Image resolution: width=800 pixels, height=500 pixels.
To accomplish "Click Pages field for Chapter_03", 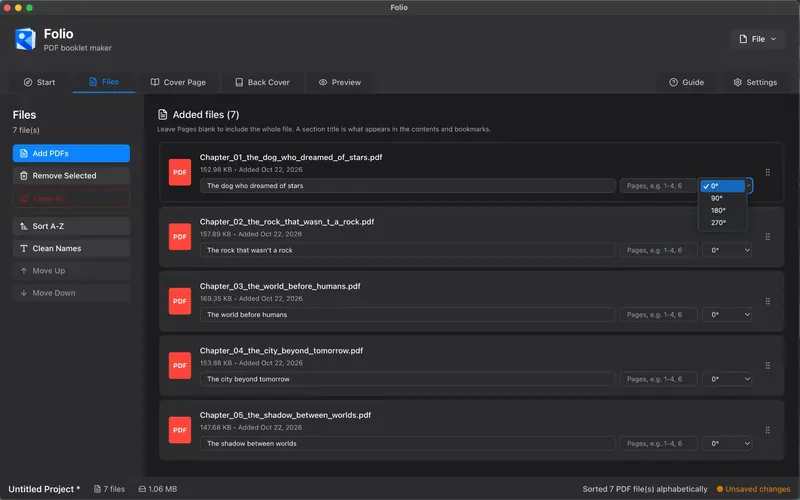I will [x=658, y=315].
